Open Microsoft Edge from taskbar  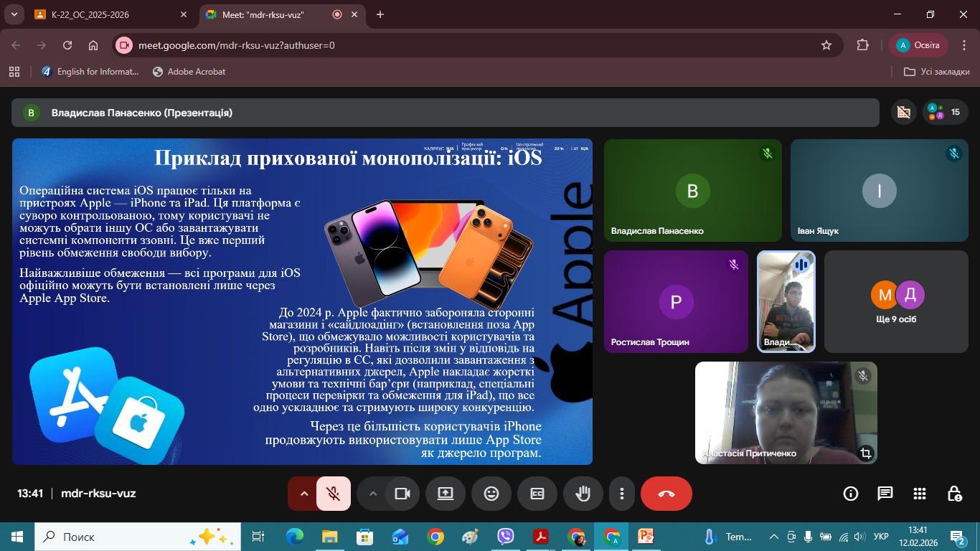pos(295,537)
